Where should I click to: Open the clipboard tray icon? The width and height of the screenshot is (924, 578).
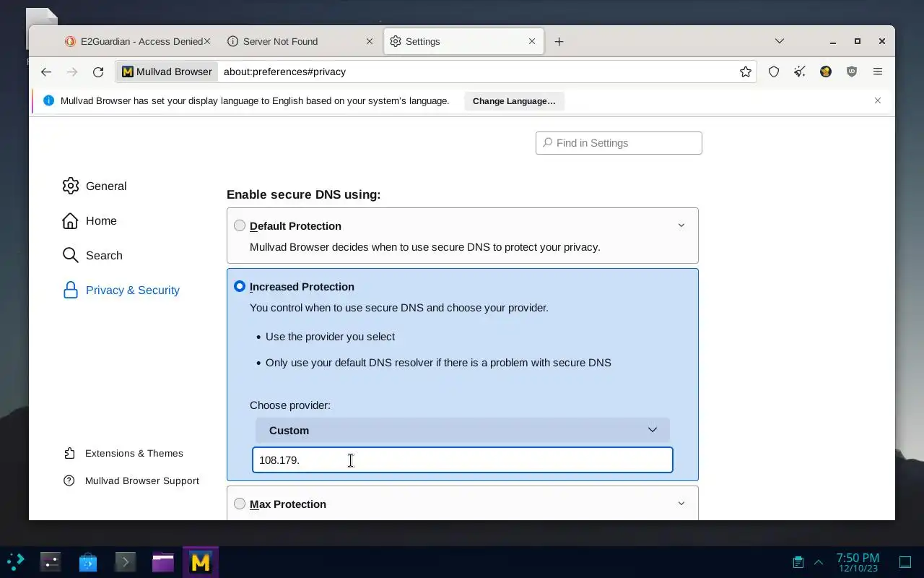point(798,562)
